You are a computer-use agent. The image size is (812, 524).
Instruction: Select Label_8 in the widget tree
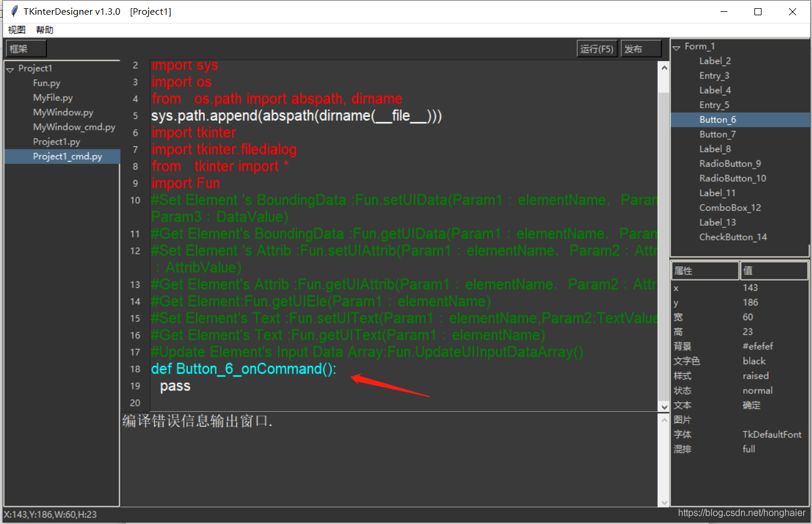pyautogui.click(x=715, y=149)
